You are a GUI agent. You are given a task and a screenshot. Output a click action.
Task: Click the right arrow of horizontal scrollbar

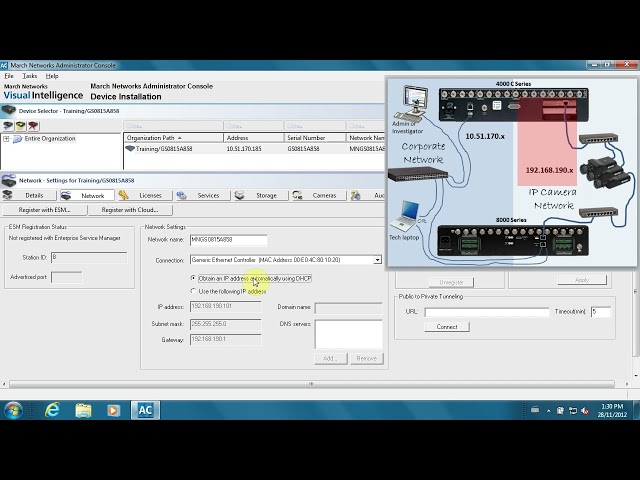pos(627,384)
